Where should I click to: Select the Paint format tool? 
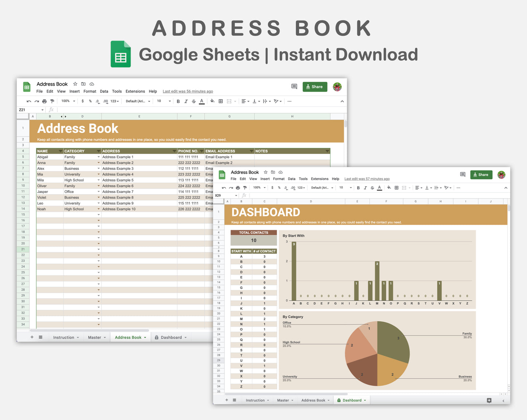coord(52,101)
